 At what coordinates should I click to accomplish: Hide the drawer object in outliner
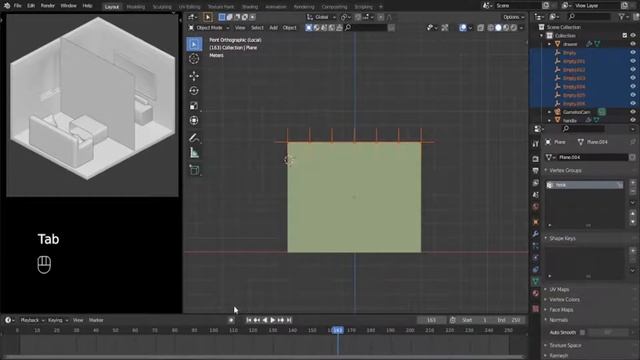(633, 44)
